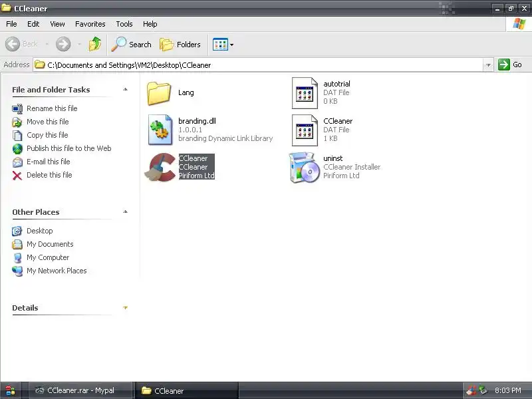532x399 pixels.
Task: Click the CCleaner taskbar button
Action: 186,390
